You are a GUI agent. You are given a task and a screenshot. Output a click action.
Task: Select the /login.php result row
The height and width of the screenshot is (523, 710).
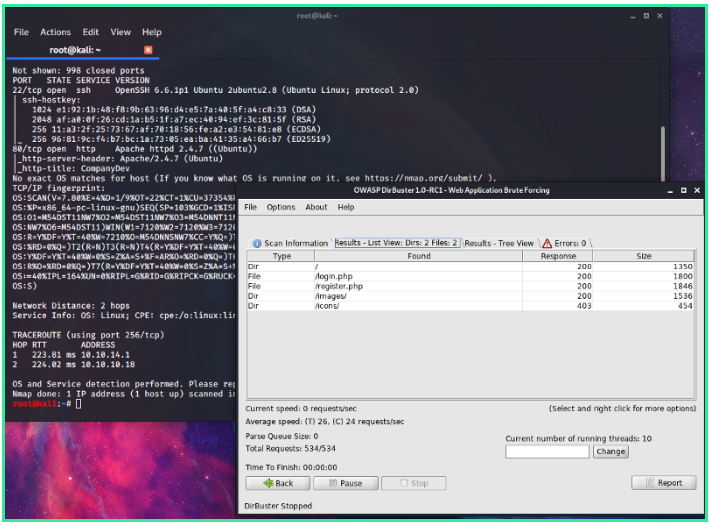(x=470, y=276)
